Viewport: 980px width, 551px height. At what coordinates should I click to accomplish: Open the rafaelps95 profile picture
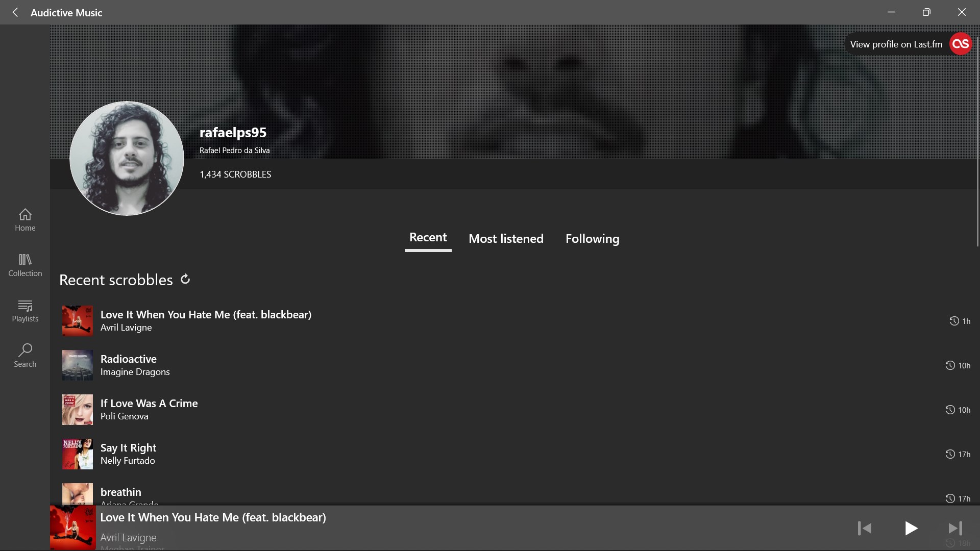(x=127, y=158)
